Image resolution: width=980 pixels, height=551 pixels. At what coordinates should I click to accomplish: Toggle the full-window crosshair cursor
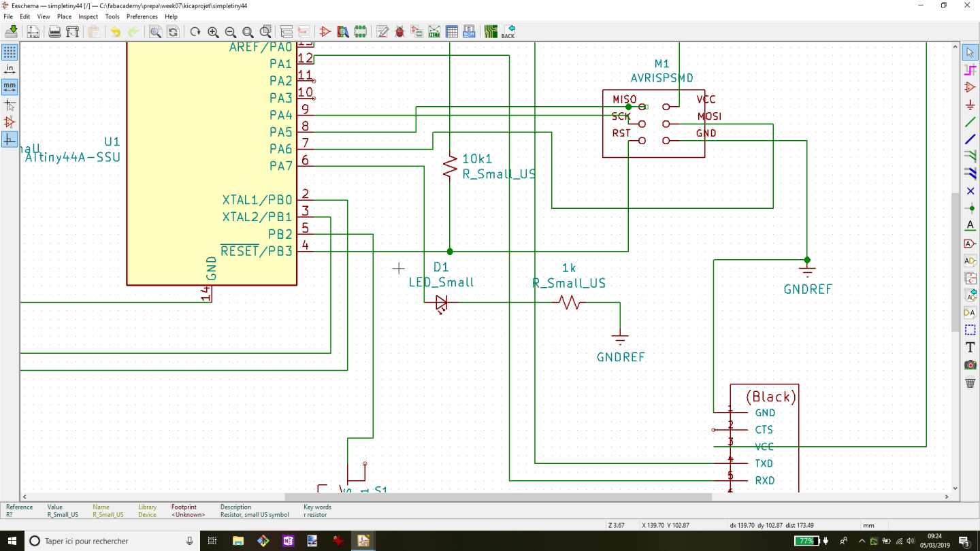[10, 105]
